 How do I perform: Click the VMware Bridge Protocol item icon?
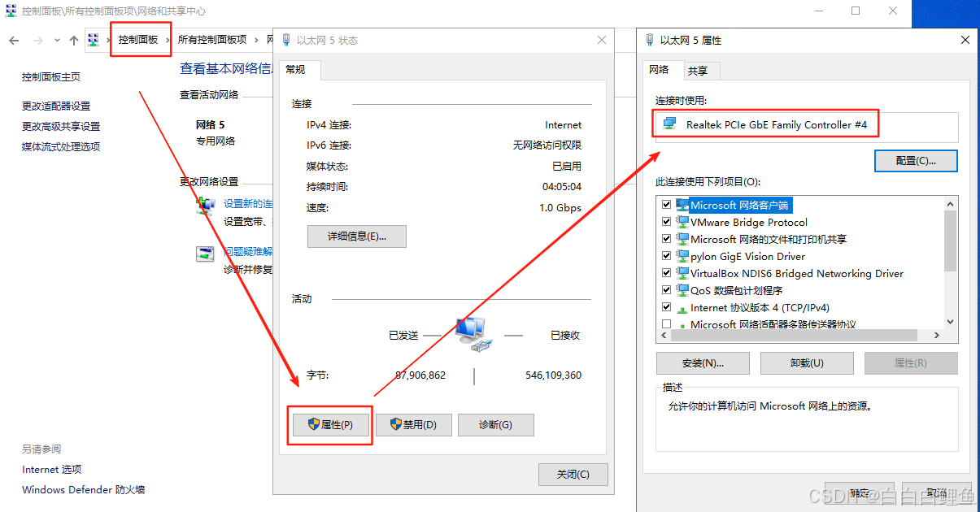[x=682, y=222]
